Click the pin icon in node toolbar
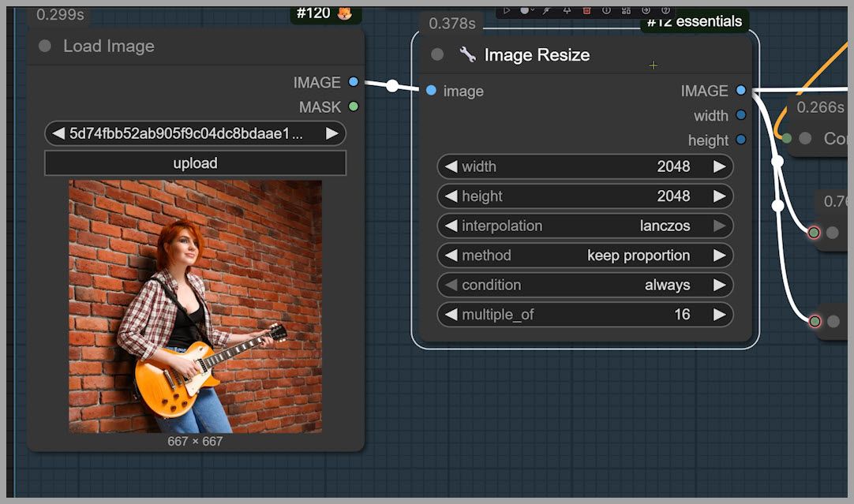The width and height of the screenshot is (854, 504). 567,10
